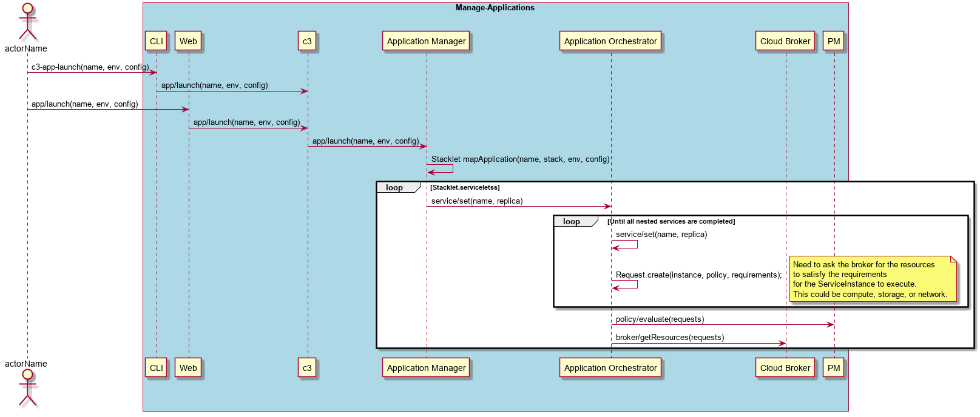The height and width of the screenshot is (417, 980).
Task: Click the Stacklet mapApplication message label
Action: pos(520,159)
